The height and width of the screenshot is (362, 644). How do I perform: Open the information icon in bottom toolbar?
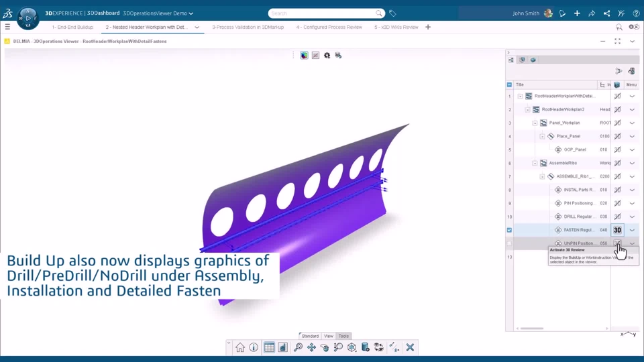click(x=254, y=347)
